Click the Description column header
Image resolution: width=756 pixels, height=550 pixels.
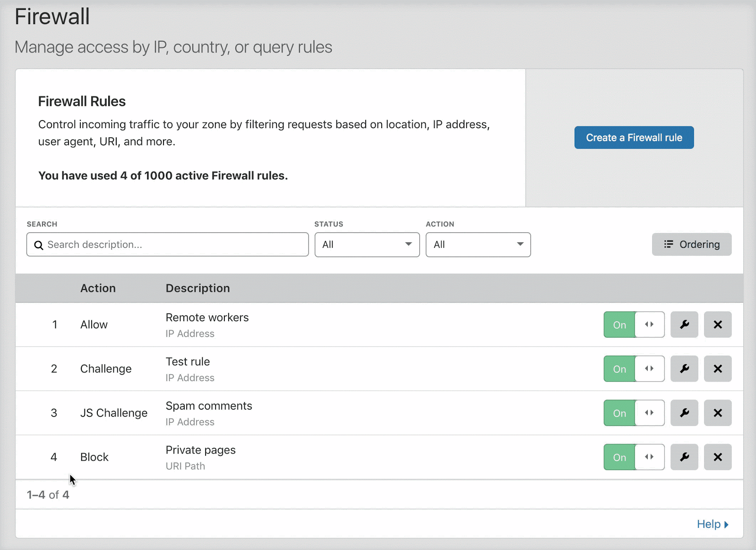198,288
